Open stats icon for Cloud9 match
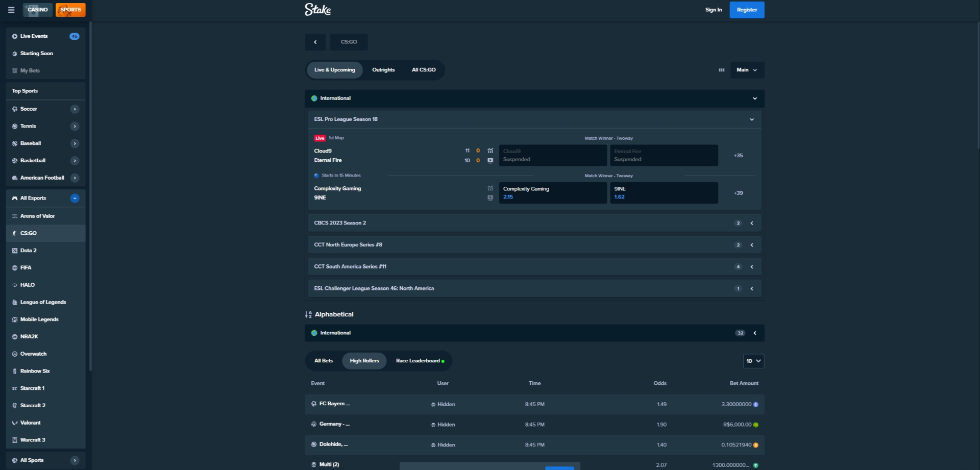The width and height of the screenshot is (980, 470). point(490,151)
